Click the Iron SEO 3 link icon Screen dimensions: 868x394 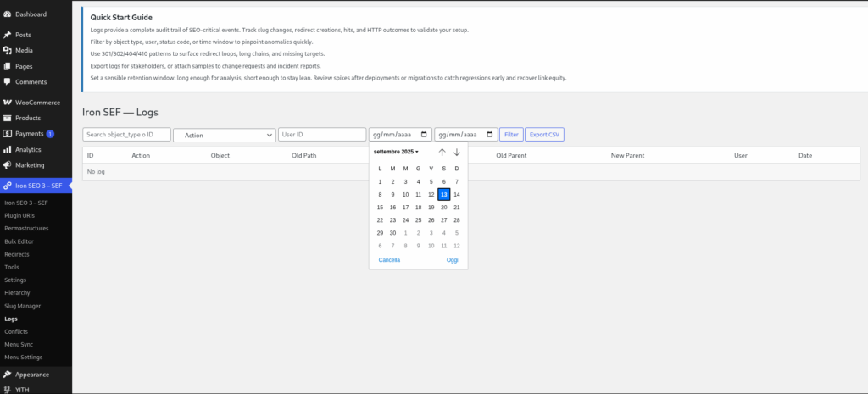[x=7, y=186]
